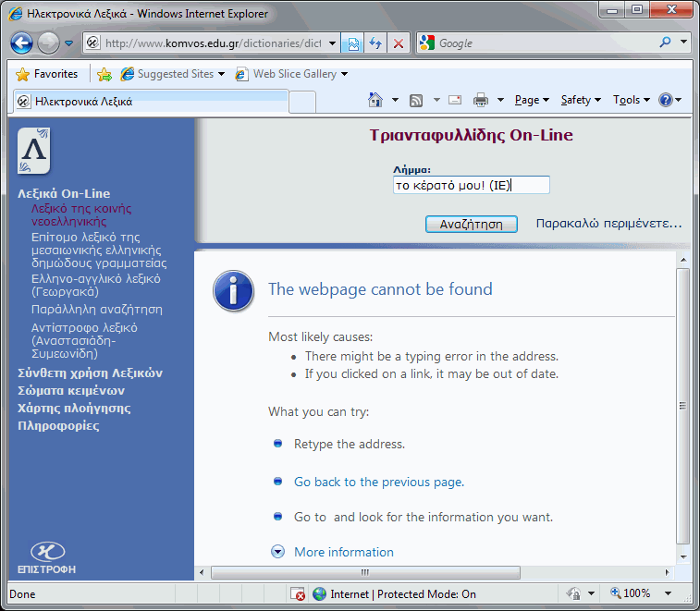Open Παράλληλη αναζήτηση link
700x611 pixels.
click(x=97, y=310)
